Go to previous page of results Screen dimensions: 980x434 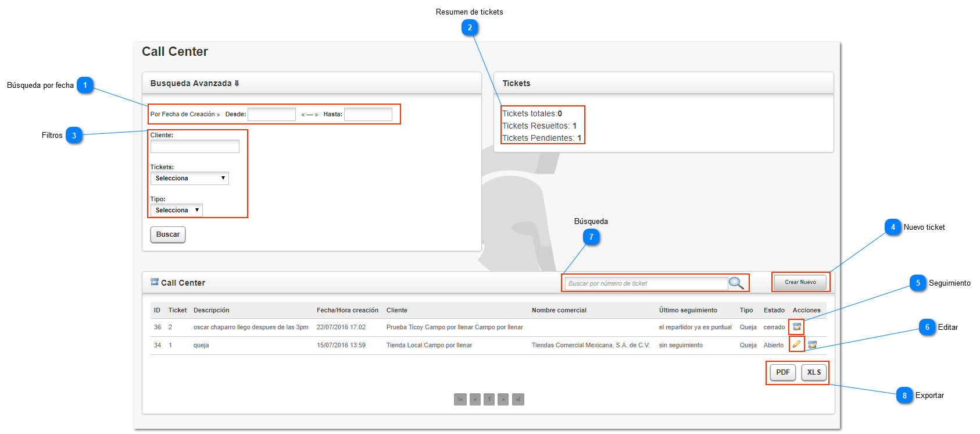[x=475, y=399]
